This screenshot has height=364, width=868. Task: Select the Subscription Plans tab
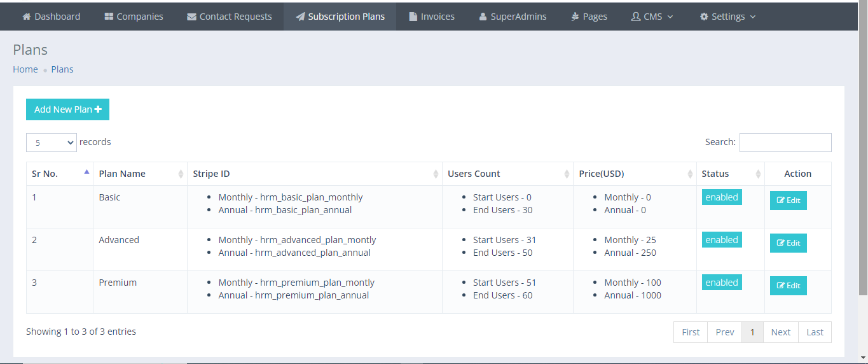click(340, 17)
